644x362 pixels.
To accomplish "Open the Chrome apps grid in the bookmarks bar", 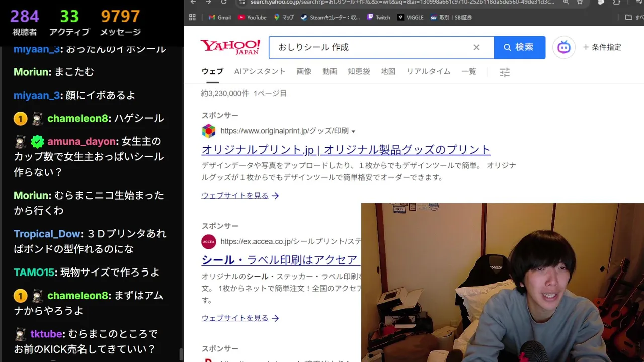I will tap(192, 17).
